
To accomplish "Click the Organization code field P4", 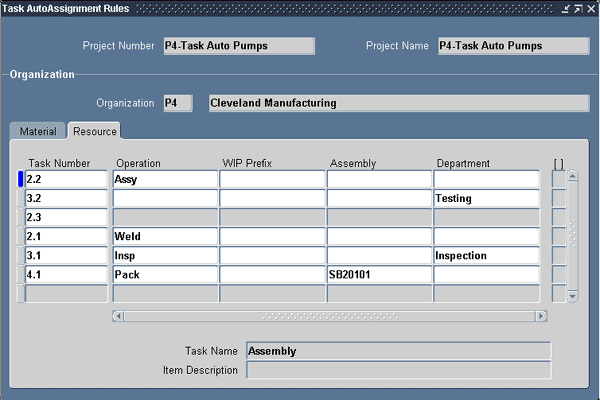I will 178,103.
